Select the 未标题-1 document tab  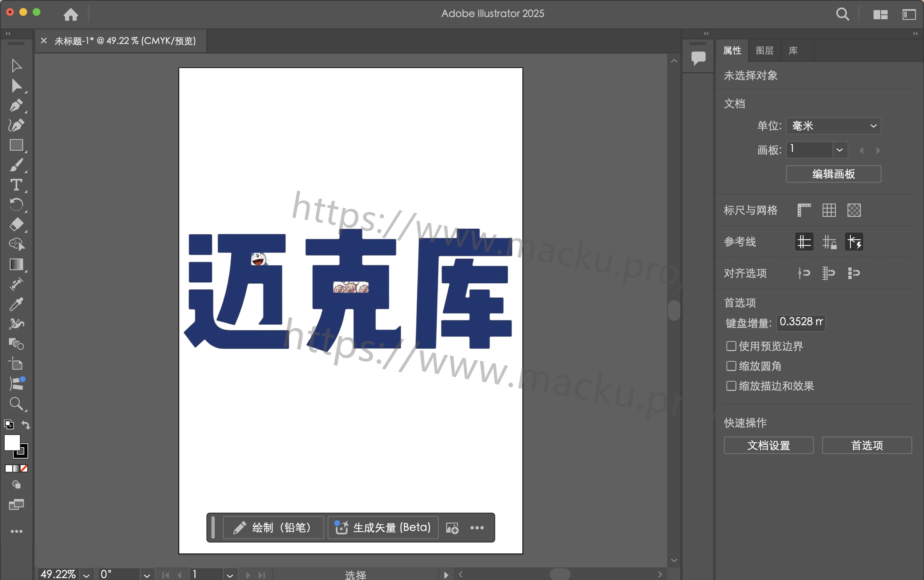click(125, 41)
